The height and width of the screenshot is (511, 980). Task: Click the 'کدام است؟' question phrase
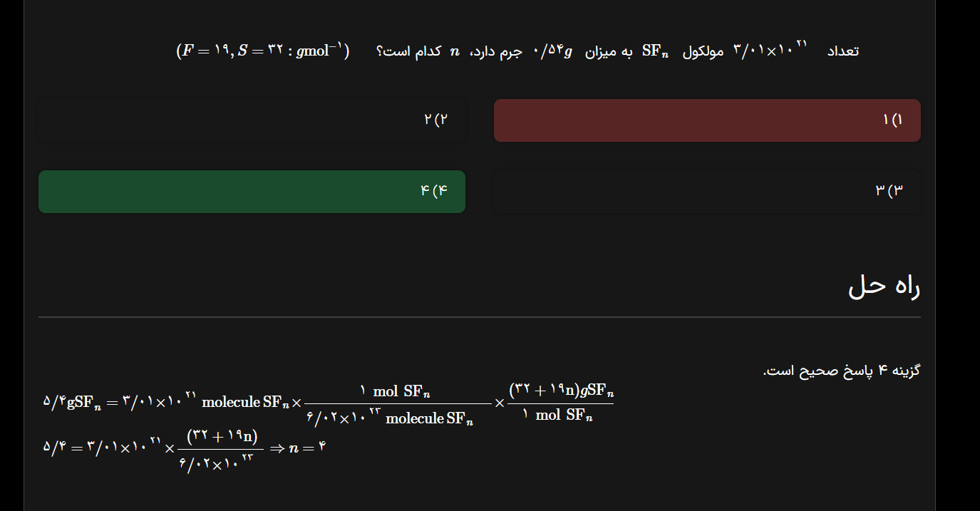[x=408, y=51]
